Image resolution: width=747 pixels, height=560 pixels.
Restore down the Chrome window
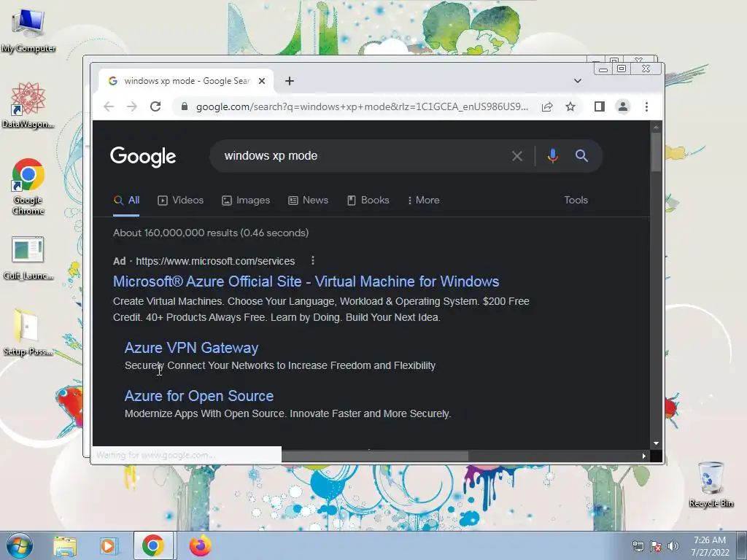tap(622, 69)
